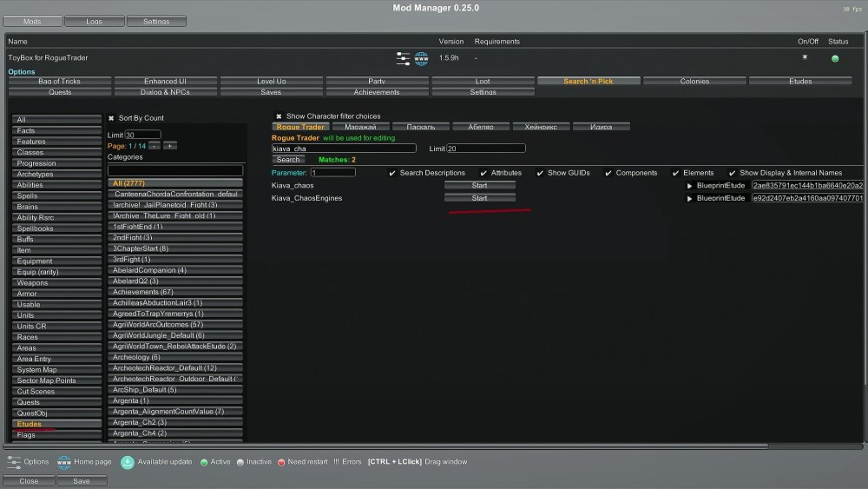Disable the Show GUIDs checkbox

pyautogui.click(x=540, y=173)
